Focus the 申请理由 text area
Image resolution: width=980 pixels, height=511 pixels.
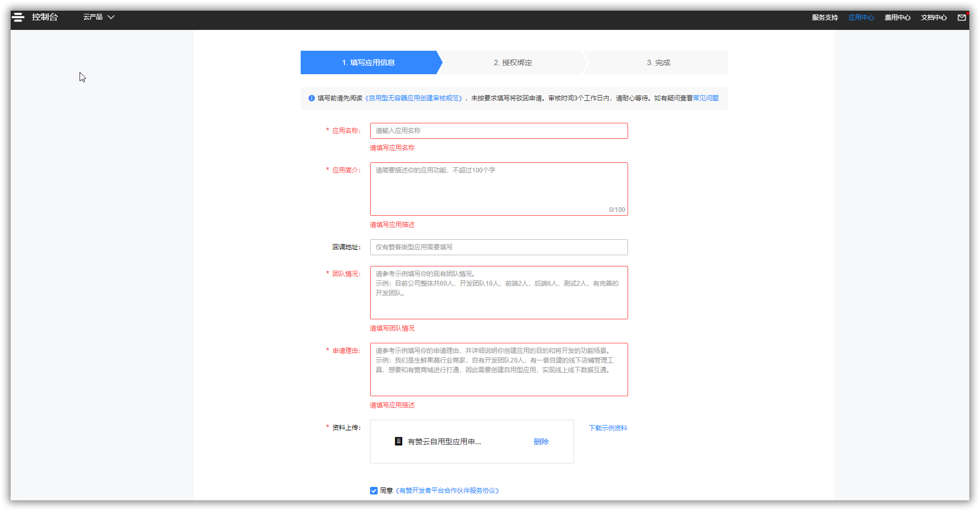coord(499,370)
